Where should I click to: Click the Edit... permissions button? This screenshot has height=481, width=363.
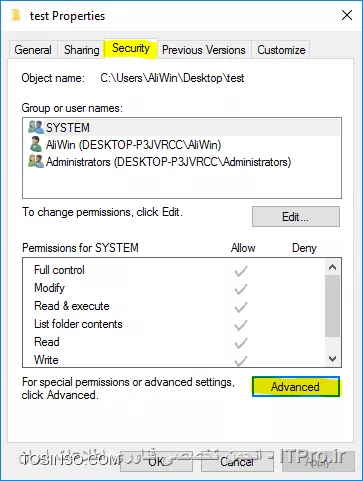(x=296, y=217)
